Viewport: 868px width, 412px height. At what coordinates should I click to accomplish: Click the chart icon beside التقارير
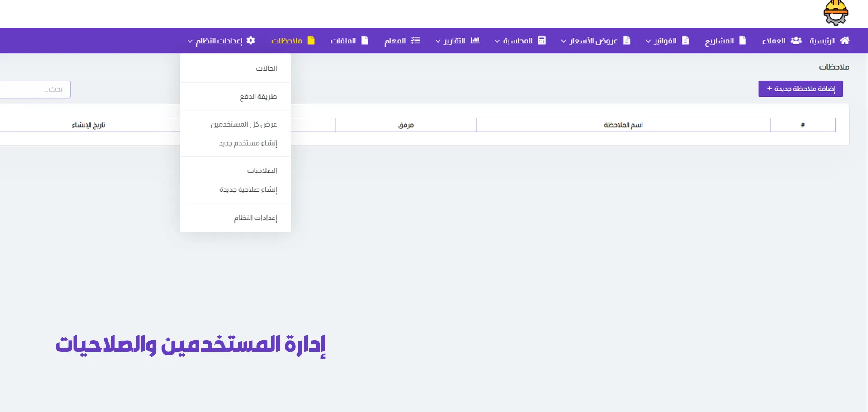475,41
